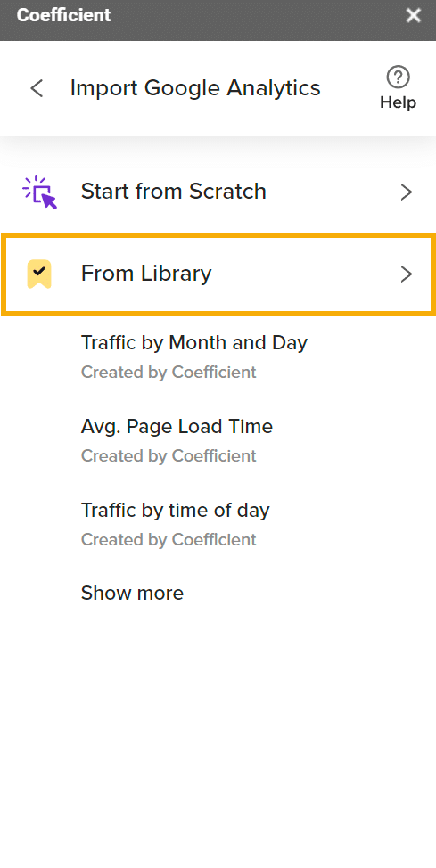
Task: Click Show more to list additional templates
Action: (132, 593)
